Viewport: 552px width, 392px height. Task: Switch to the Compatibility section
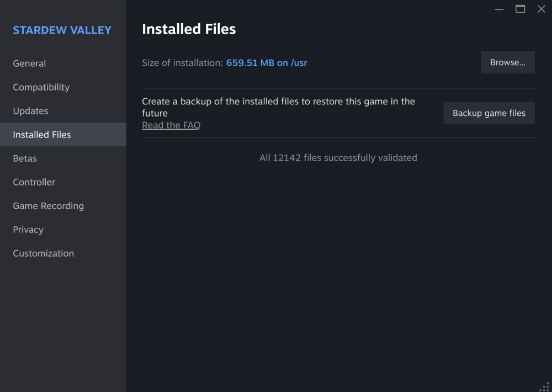[41, 87]
